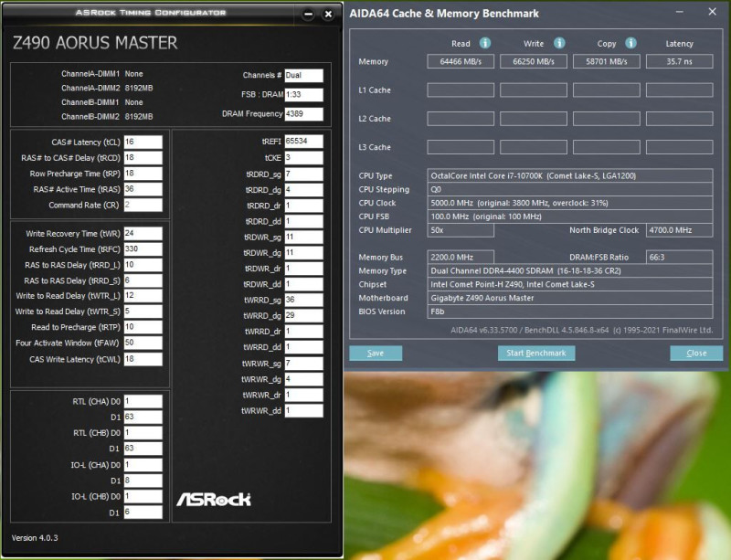Click the tWTR_L value field
This screenshot has height=560, width=731.
pyautogui.click(x=143, y=296)
